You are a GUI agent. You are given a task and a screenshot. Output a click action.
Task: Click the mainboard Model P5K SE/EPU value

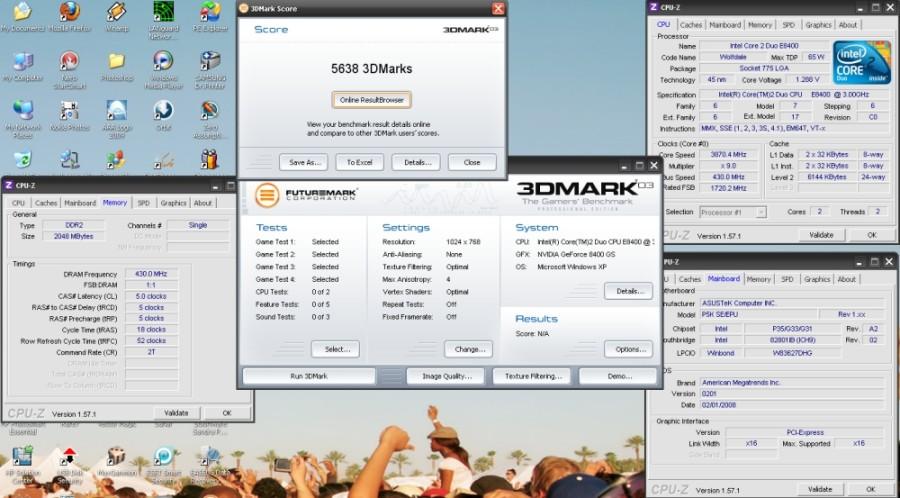[758, 315]
